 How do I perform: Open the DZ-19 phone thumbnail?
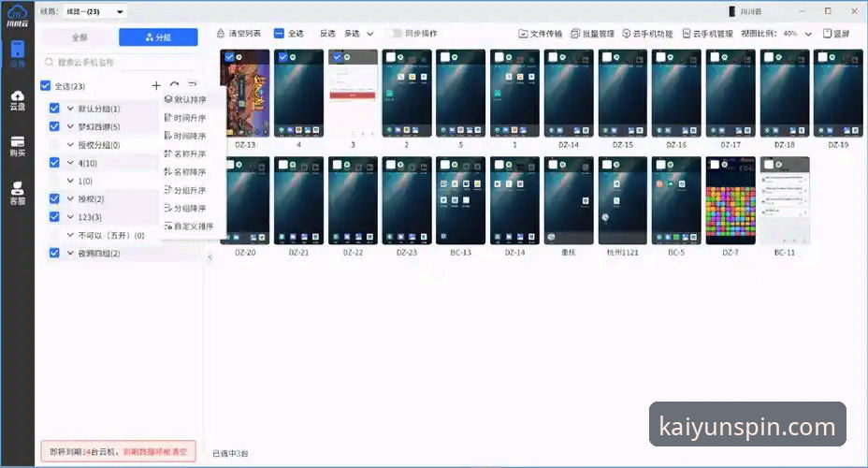point(838,93)
